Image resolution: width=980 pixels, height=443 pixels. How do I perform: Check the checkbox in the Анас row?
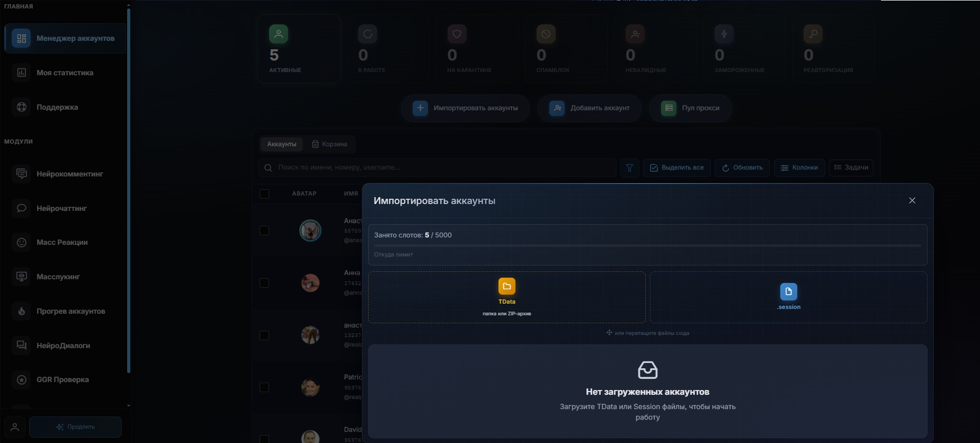point(264,231)
